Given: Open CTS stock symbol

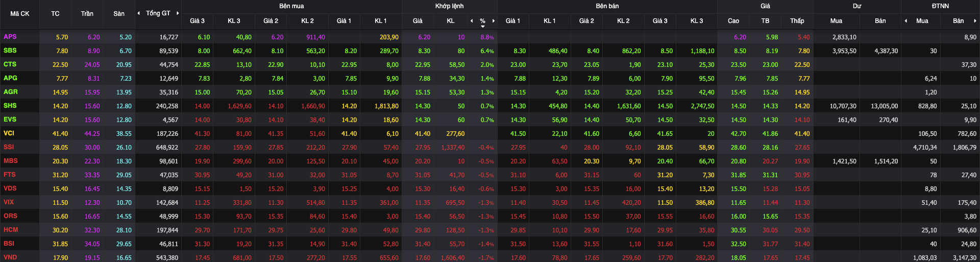Looking at the screenshot, I should click(x=10, y=64).
